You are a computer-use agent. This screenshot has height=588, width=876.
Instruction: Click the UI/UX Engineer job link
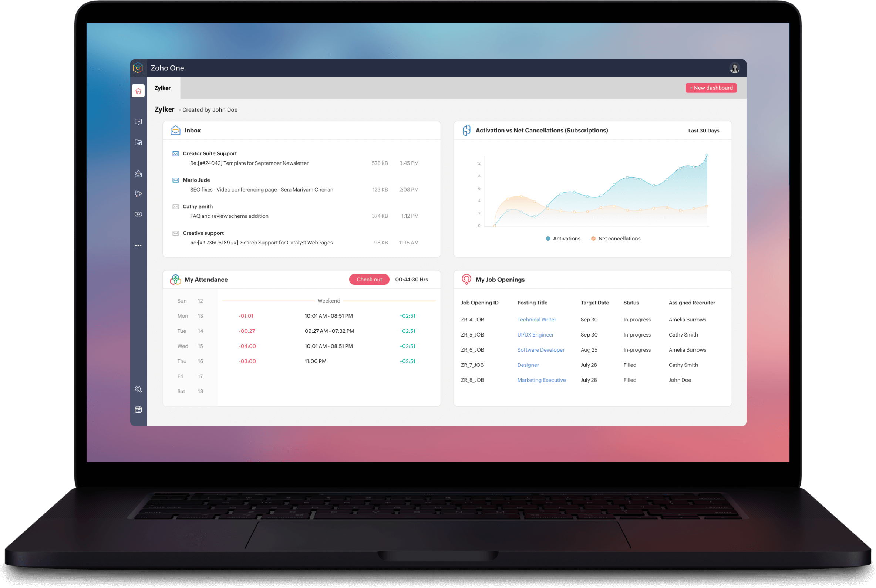535,335
